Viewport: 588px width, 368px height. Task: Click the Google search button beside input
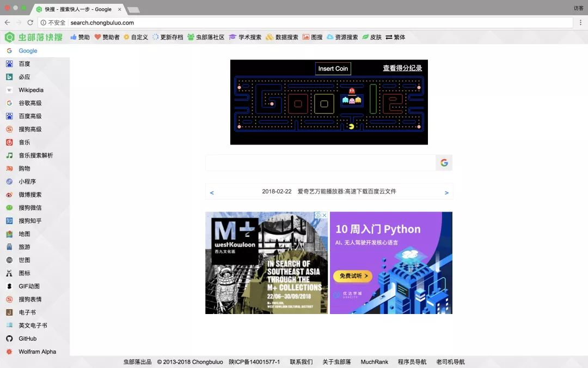coord(444,162)
